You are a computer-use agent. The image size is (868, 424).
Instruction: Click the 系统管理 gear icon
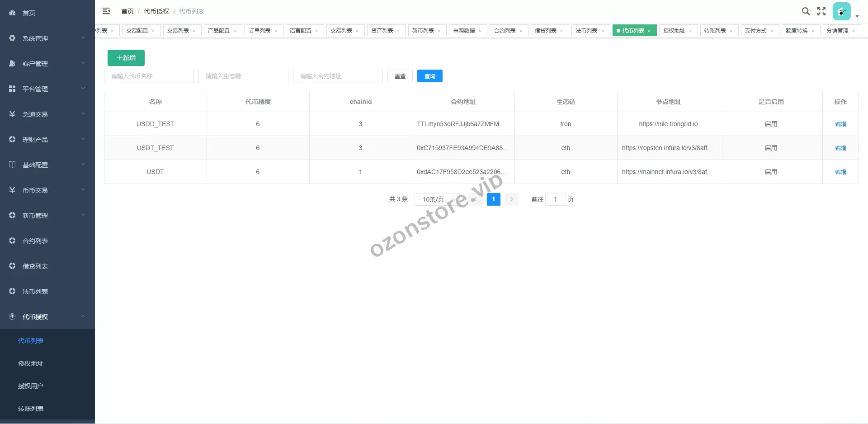click(x=12, y=38)
